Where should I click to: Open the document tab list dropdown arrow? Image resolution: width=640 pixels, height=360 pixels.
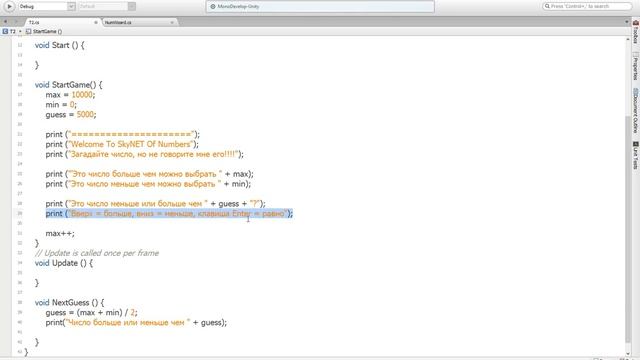point(627,22)
